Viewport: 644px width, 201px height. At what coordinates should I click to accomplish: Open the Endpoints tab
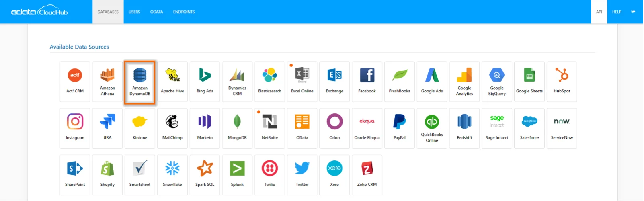pyautogui.click(x=184, y=12)
